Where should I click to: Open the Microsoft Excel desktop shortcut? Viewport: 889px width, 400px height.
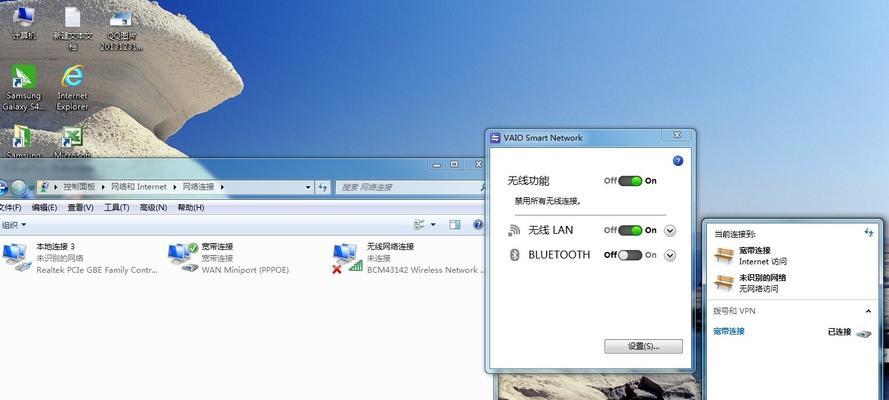pyautogui.click(x=73, y=142)
